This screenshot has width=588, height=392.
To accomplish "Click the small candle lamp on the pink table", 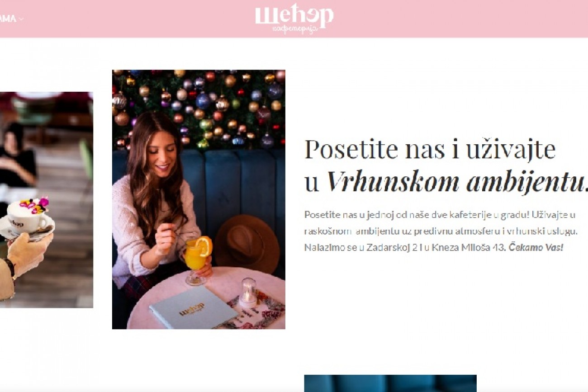I will [248, 292].
